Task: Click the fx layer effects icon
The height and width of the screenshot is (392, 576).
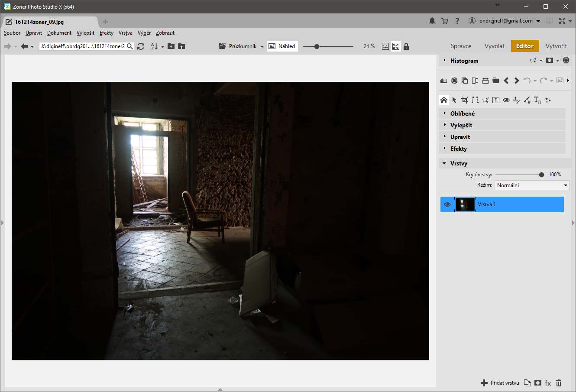Action: tap(548, 383)
